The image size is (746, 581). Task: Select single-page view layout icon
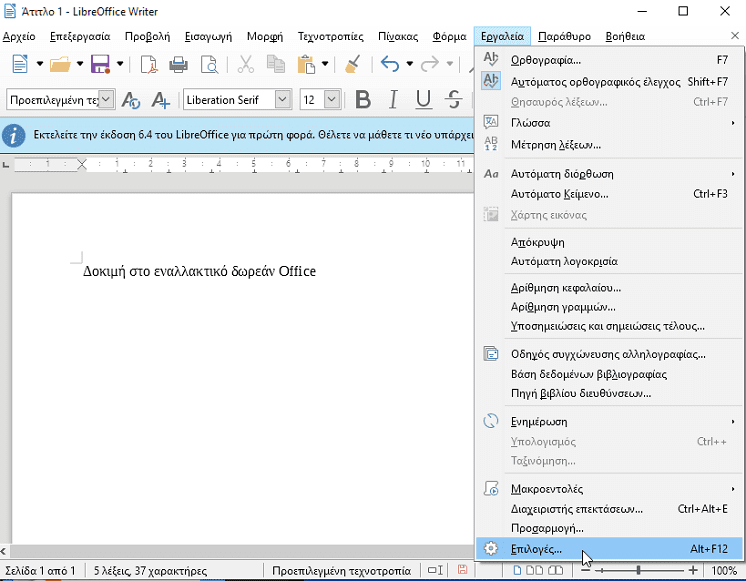coord(517,570)
